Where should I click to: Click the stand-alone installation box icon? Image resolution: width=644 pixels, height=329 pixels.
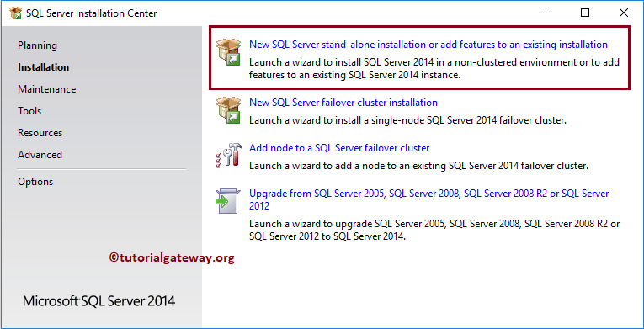(228, 51)
